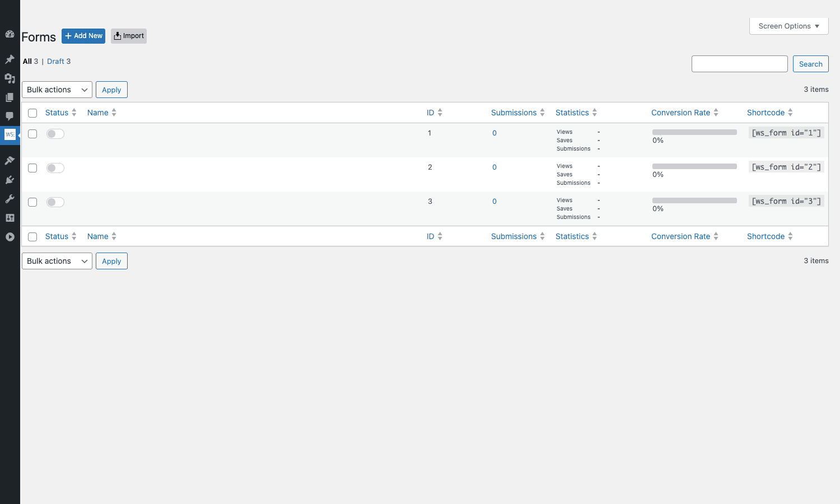The width and height of the screenshot is (840, 504).
Task: Select the shortcode [ws_form id="1"]
Action: 786,133
